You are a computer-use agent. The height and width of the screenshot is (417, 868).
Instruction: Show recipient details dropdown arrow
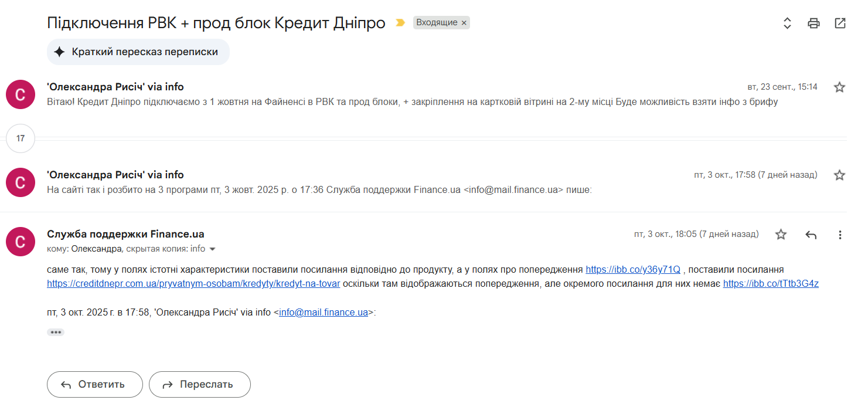click(213, 249)
